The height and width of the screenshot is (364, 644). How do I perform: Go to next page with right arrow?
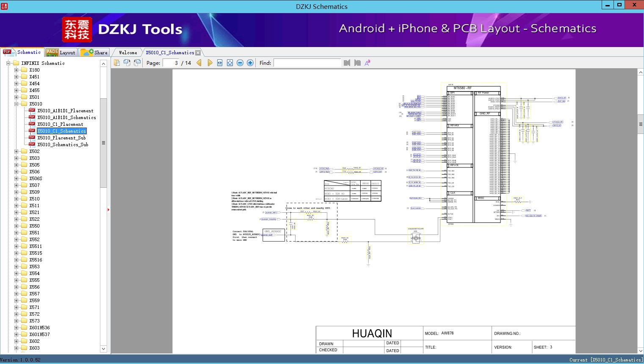coord(210,63)
